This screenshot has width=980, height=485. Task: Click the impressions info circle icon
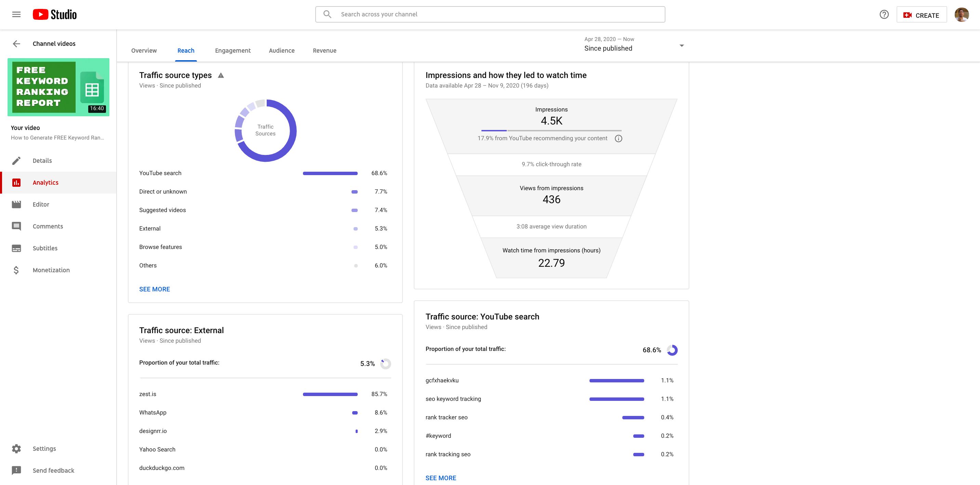(618, 139)
